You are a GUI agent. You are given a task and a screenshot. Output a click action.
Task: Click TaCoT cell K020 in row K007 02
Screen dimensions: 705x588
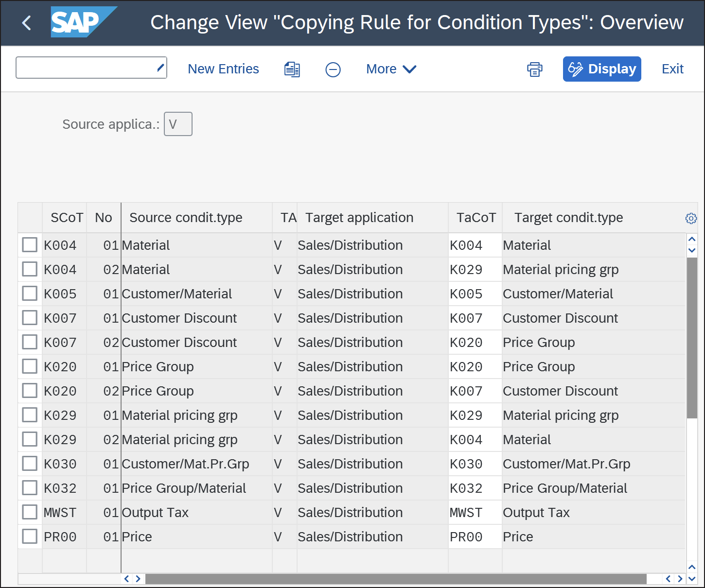tap(475, 342)
